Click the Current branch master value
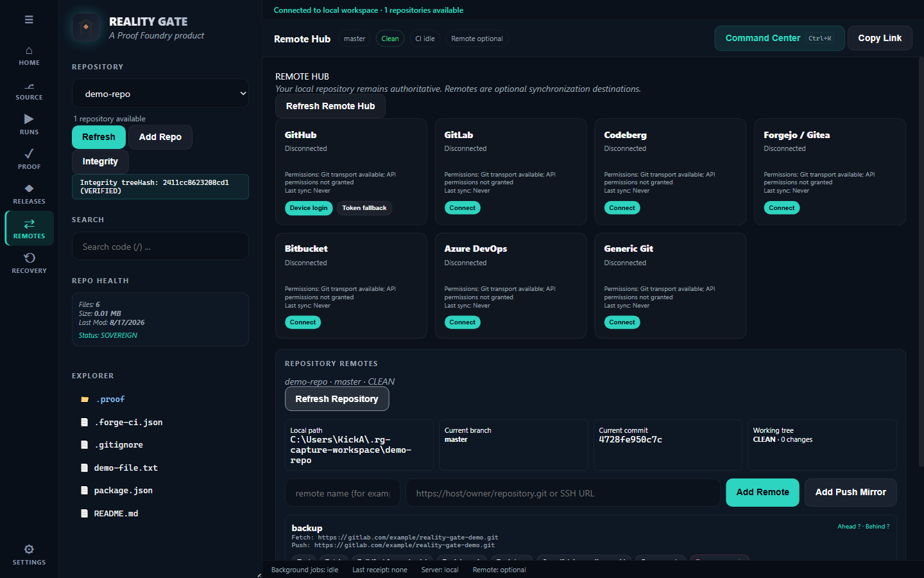 point(456,440)
